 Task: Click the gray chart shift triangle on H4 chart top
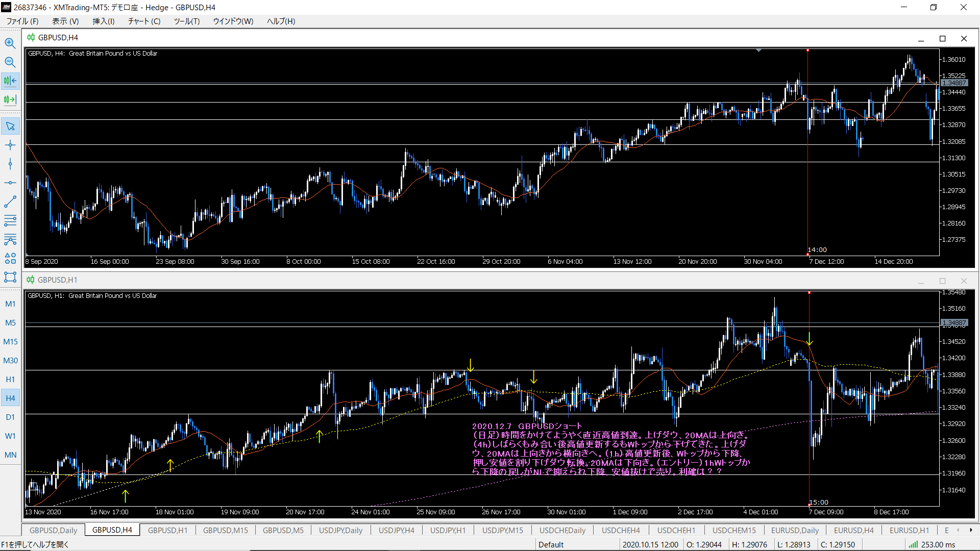tap(759, 51)
